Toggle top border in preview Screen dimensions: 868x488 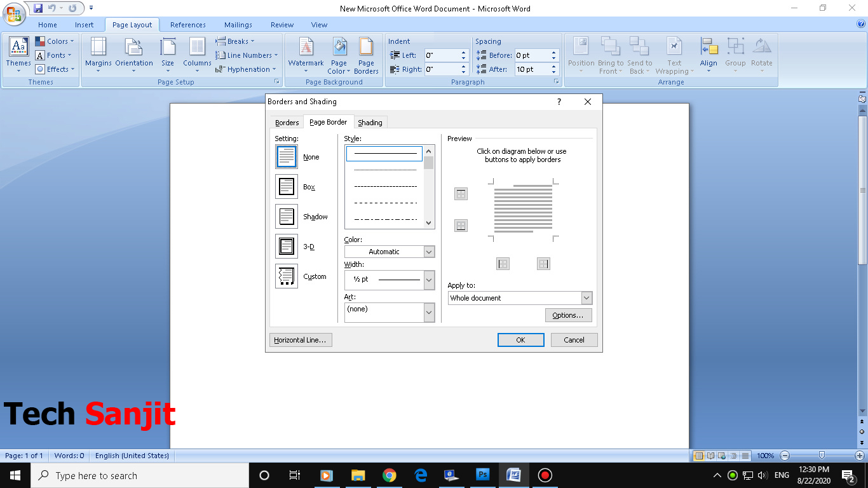[x=461, y=194]
